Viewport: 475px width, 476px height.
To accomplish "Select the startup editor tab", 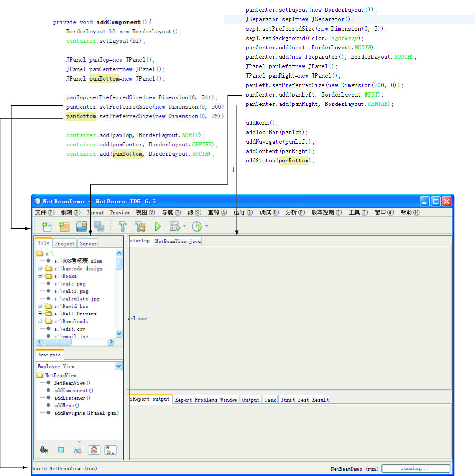I will pos(140,241).
